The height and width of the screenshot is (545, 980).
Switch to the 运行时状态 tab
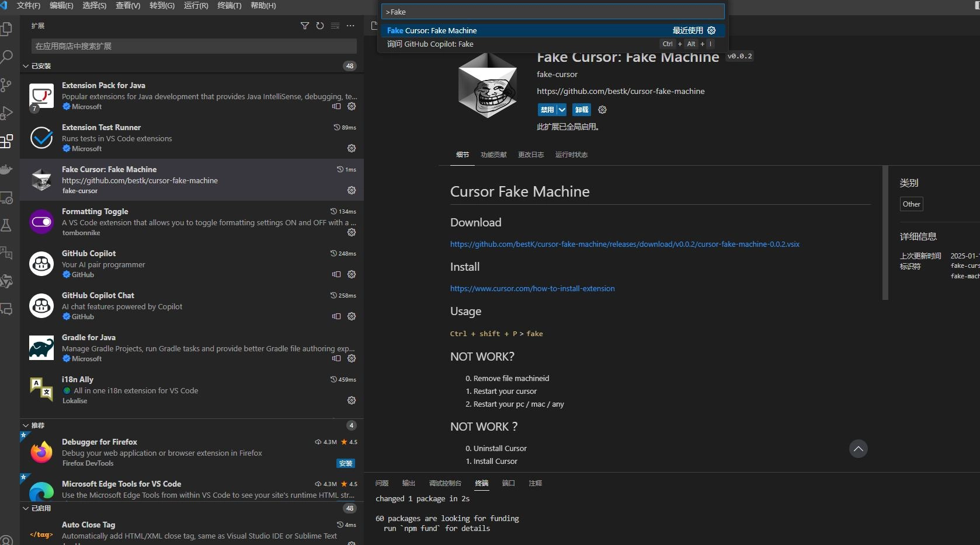[571, 155]
